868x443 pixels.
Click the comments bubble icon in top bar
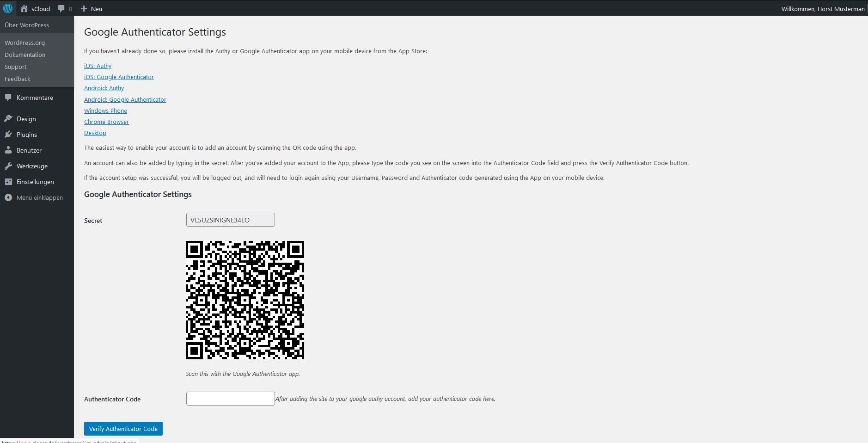[x=61, y=9]
